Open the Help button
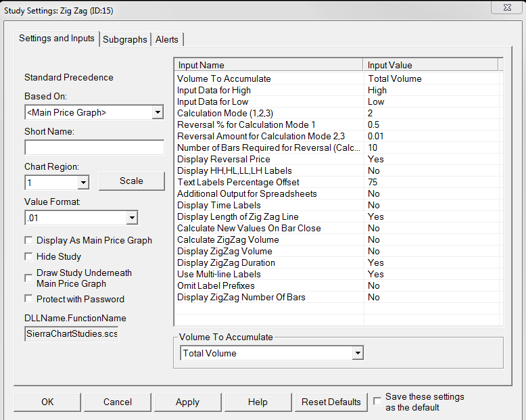 tap(258, 402)
